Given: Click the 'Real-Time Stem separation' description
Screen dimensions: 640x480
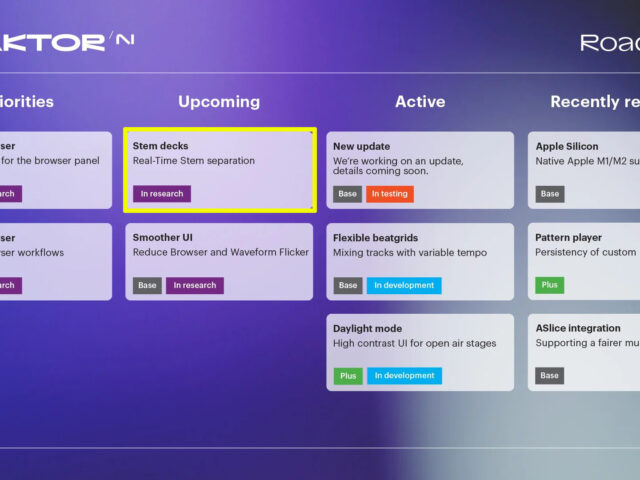Looking at the screenshot, I should pos(193,161).
